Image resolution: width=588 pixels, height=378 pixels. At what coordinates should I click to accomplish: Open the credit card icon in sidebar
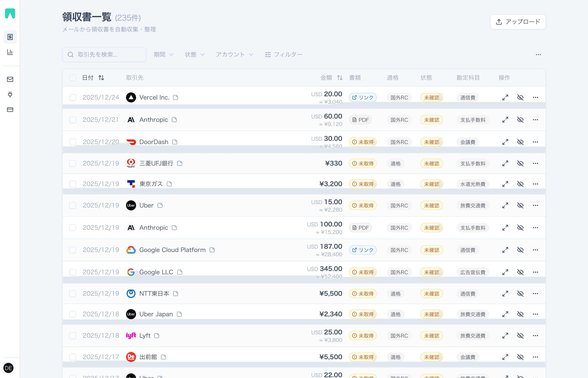[x=10, y=110]
